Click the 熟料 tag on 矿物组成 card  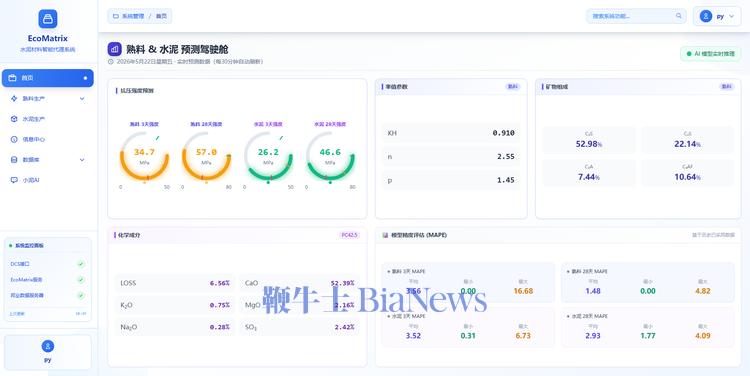pyautogui.click(x=726, y=87)
